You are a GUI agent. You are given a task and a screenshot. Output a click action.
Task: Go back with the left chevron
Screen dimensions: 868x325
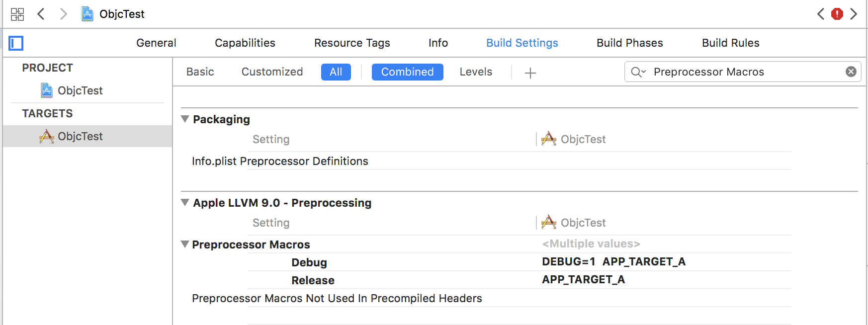[x=41, y=14]
